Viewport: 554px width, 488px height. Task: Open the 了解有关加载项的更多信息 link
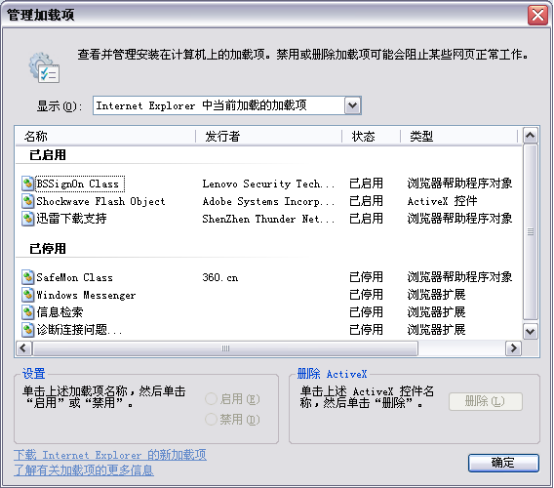click(84, 470)
